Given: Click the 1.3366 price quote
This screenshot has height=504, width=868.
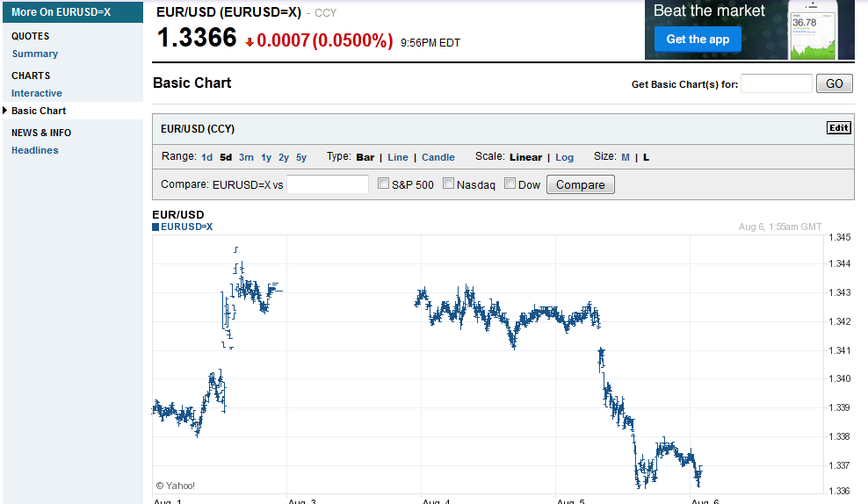Looking at the screenshot, I should [197, 38].
